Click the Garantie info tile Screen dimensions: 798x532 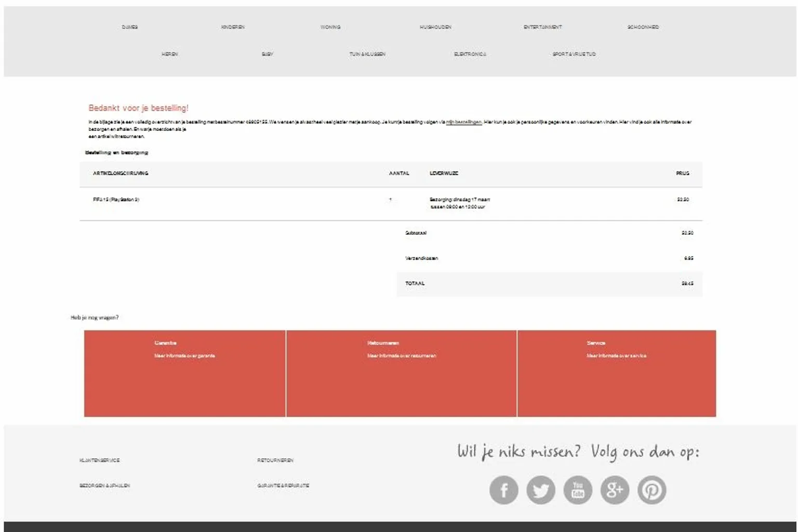(x=185, y=373)
